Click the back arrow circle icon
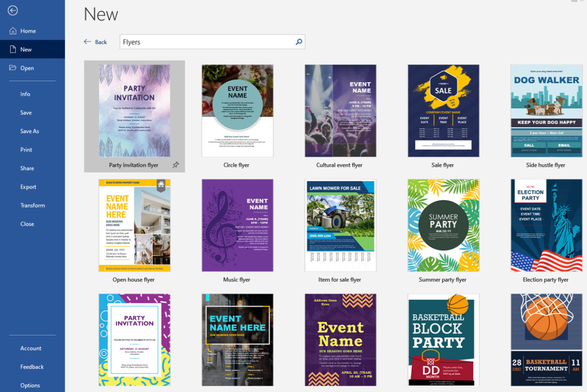This screenshot has width=587, height=392. pyautogui.click(x=13, y=10)
